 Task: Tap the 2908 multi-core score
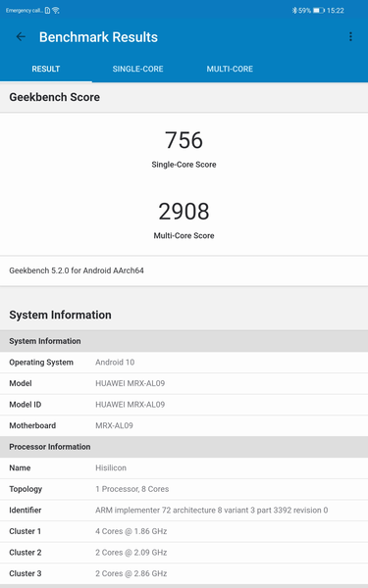[184, 212]
